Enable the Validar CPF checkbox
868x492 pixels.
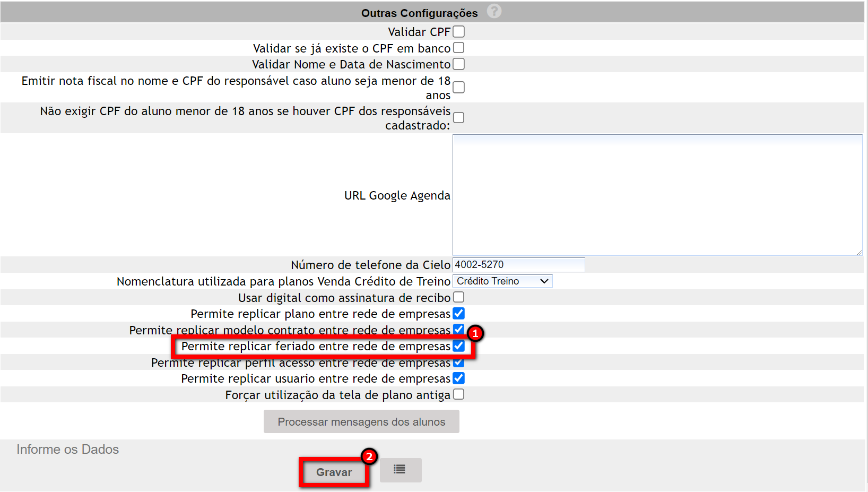coord(459,32)
